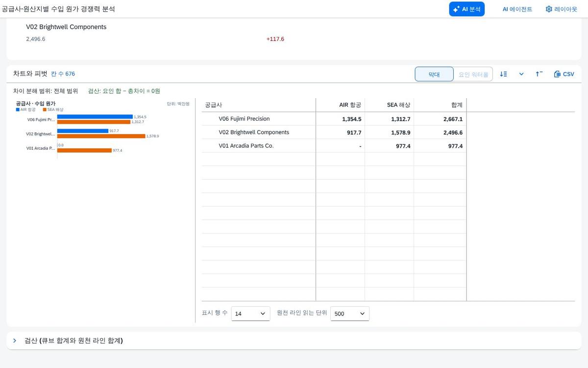This screenshot has height=368, width=588.
Task: Open the chevron dropdown in chart toolbar
Action: click(521, 74)
